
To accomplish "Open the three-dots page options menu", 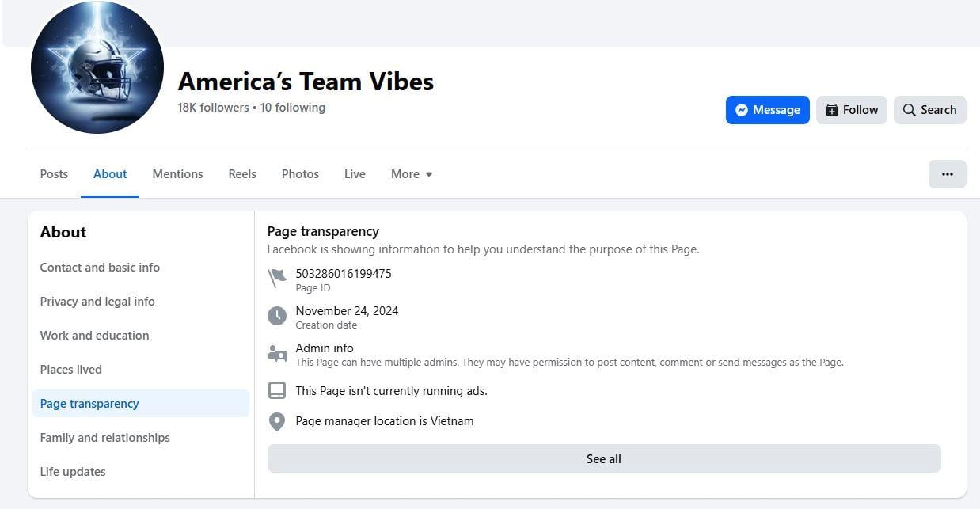I will coord(947,174).
